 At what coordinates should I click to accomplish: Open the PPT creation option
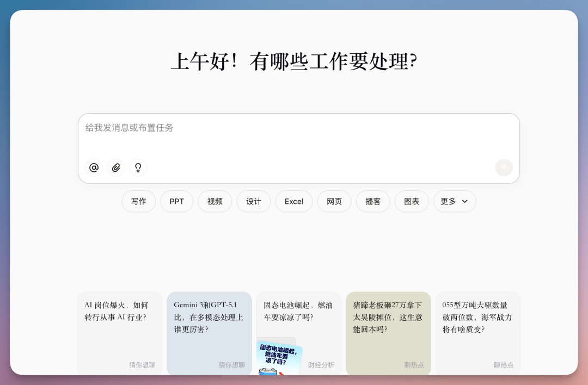[176, 201]
